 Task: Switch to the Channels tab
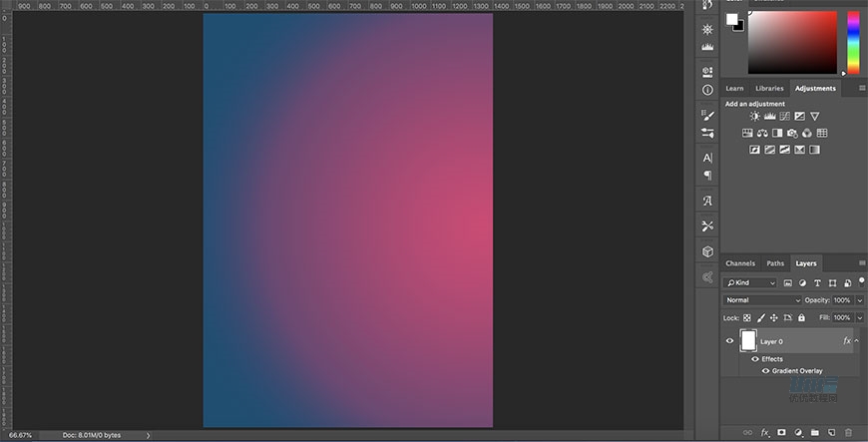[740, 263]
